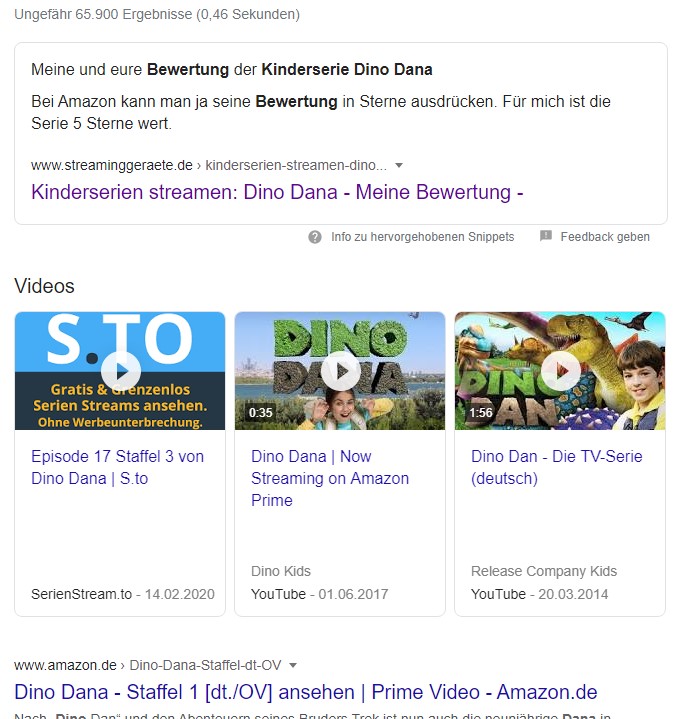Click the 1:56 duration badge
This screenshot has height=719, width=678.
click(x=480, y=413)
